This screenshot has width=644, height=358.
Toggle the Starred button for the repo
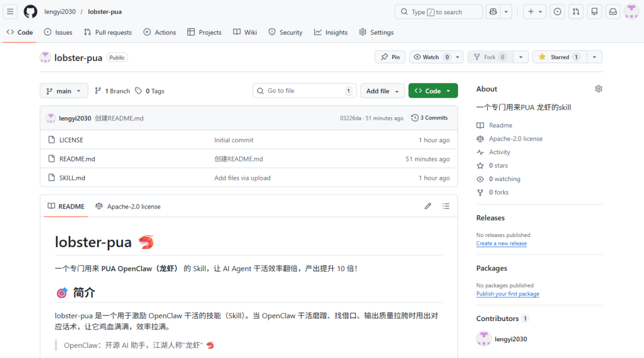[559, 57]
